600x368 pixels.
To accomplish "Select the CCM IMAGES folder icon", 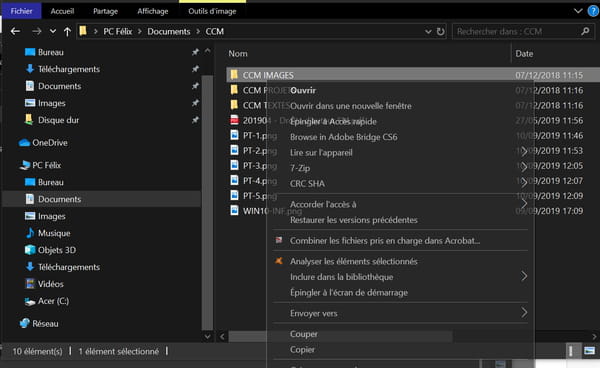I will pos(234,75).
